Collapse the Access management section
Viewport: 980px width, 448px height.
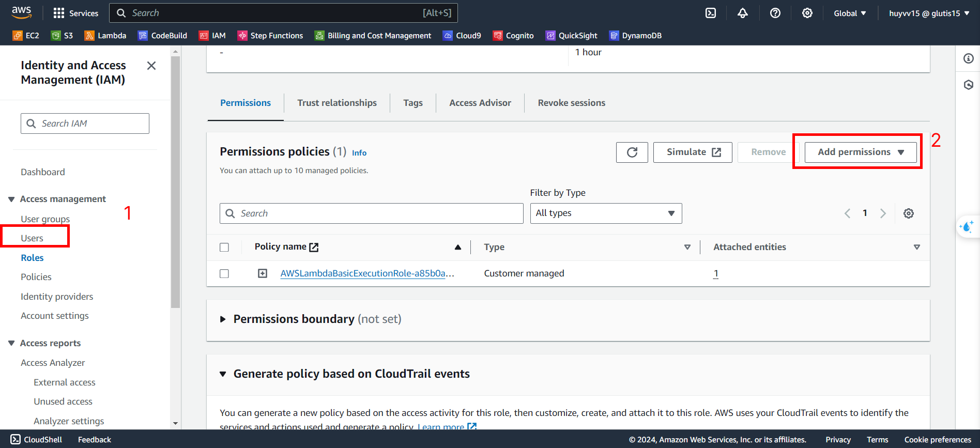click(11, 199)
